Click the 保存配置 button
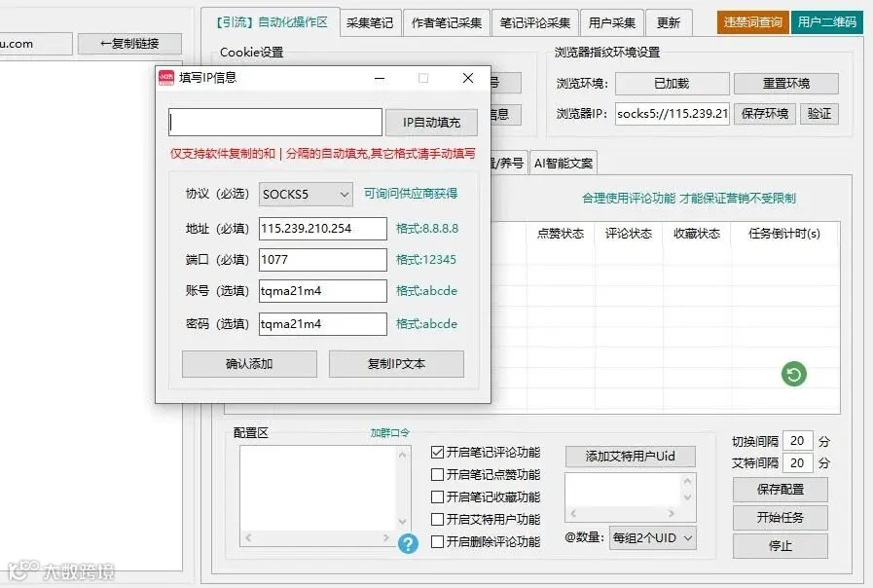This screenshot has height=588, width=873. (x=780, y=490)
